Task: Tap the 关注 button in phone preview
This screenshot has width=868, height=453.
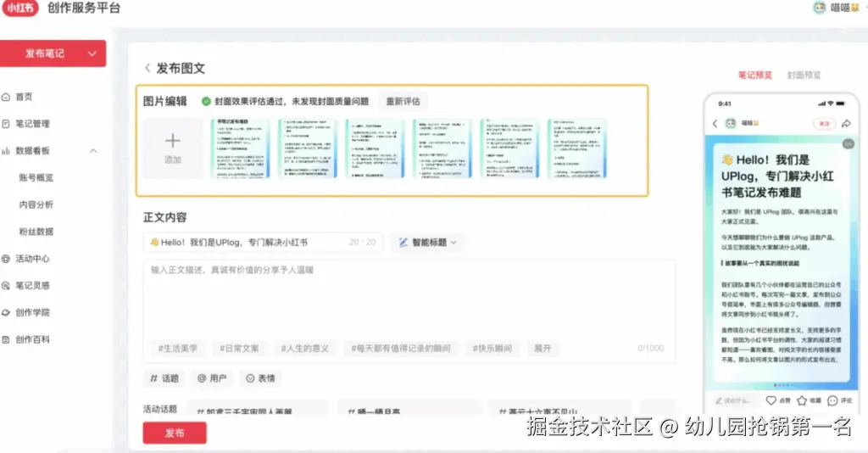Action: coord(824,124)
